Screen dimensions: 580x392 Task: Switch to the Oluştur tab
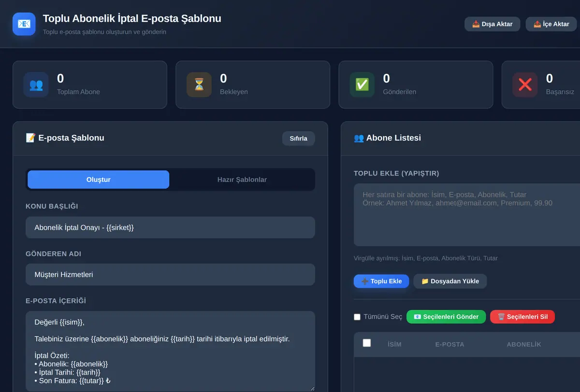pyautogui.click(x=99, y=179)
